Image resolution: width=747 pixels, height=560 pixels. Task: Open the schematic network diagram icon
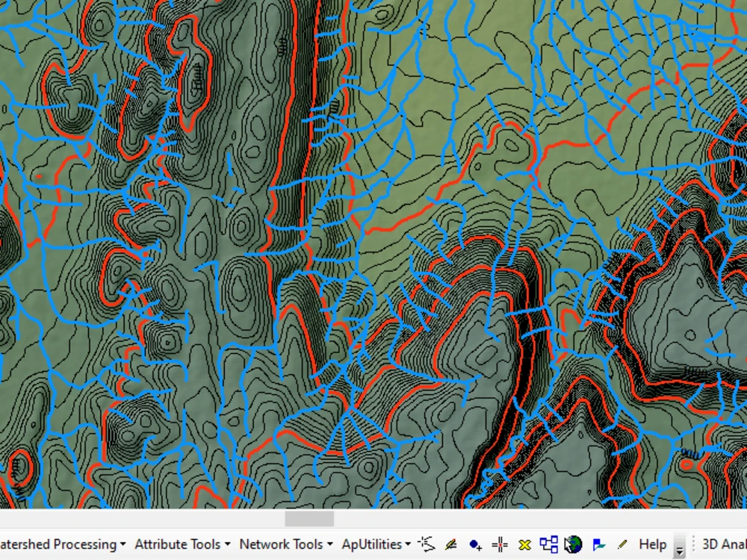pos(550,544)
